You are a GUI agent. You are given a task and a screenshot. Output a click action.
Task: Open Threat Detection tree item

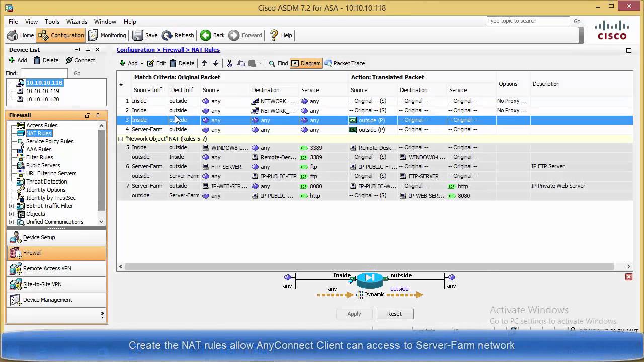point(46,182)
